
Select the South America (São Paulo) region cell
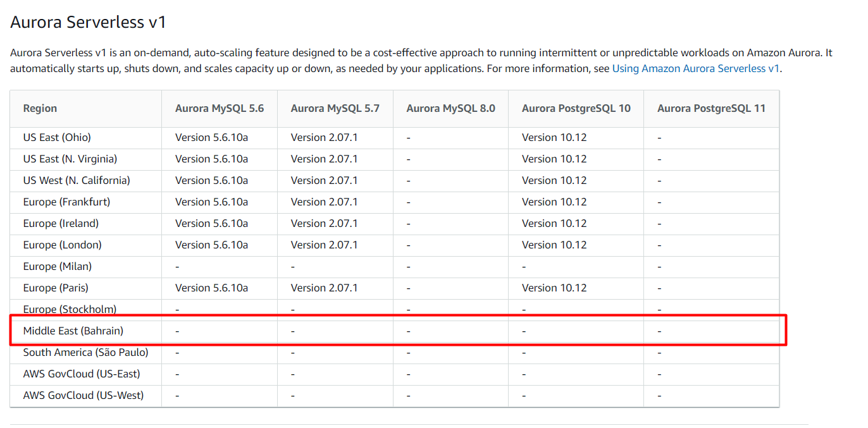coord(86,352)
